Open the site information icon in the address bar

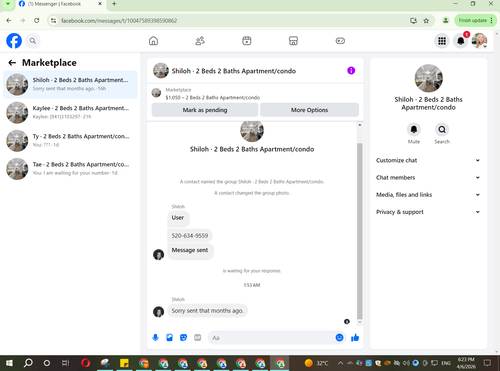pyautogui.click(x=53, y=21)
